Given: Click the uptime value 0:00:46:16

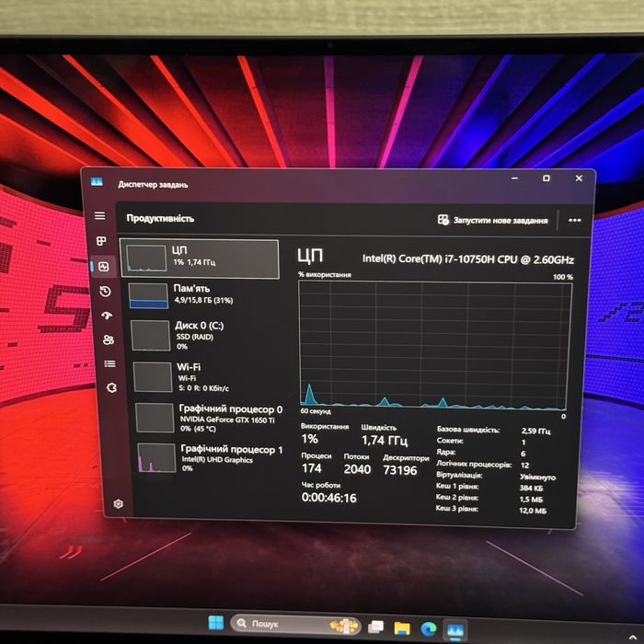Looking at the screenshot, I should point(329,498).
